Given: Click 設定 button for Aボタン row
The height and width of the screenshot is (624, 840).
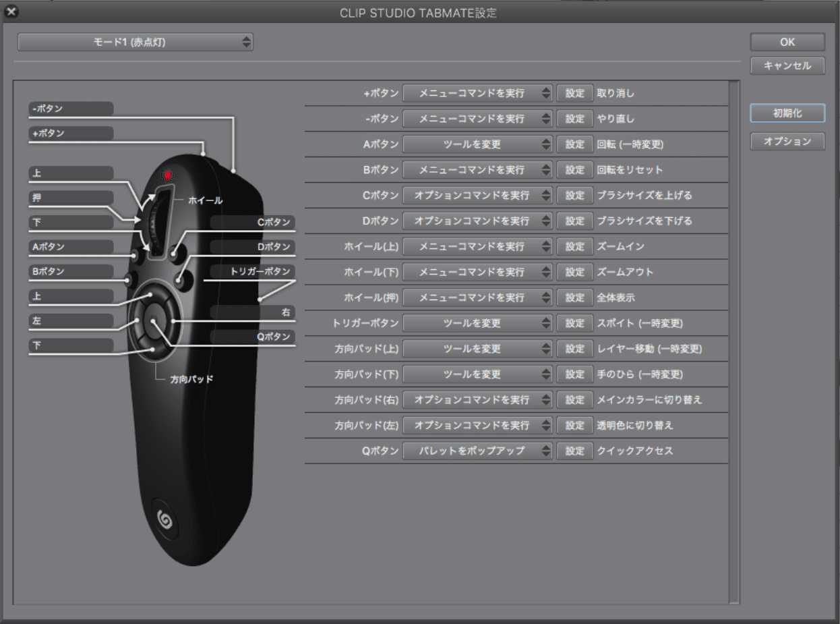Looking at the screenshot, I should click(x=574, y=144).
